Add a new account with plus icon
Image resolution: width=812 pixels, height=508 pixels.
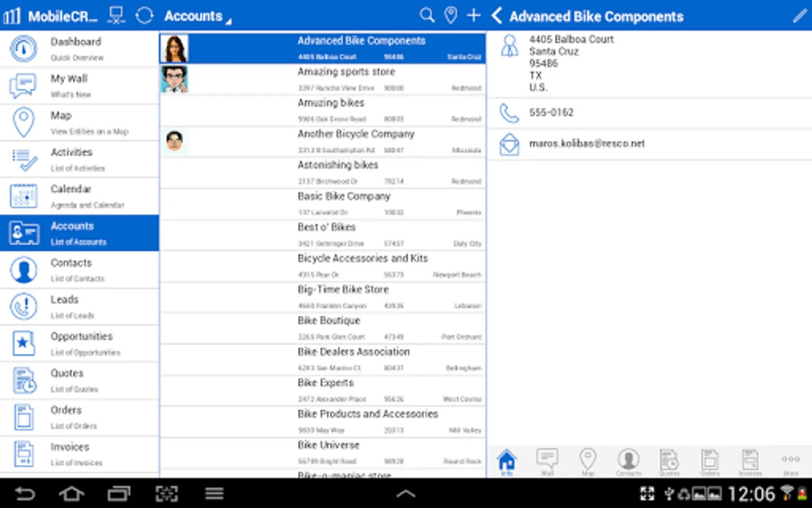pos(474,15)
